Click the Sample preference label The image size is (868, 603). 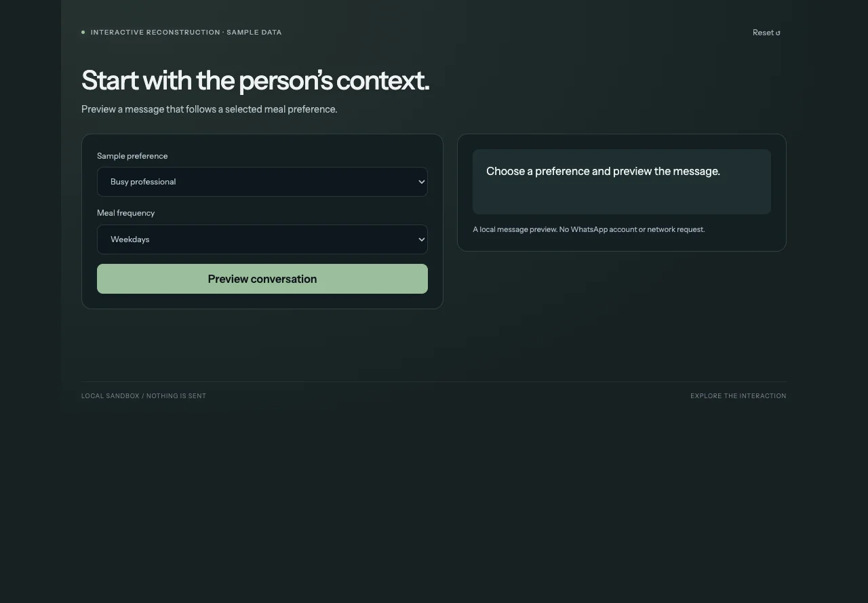click(132, 156)
